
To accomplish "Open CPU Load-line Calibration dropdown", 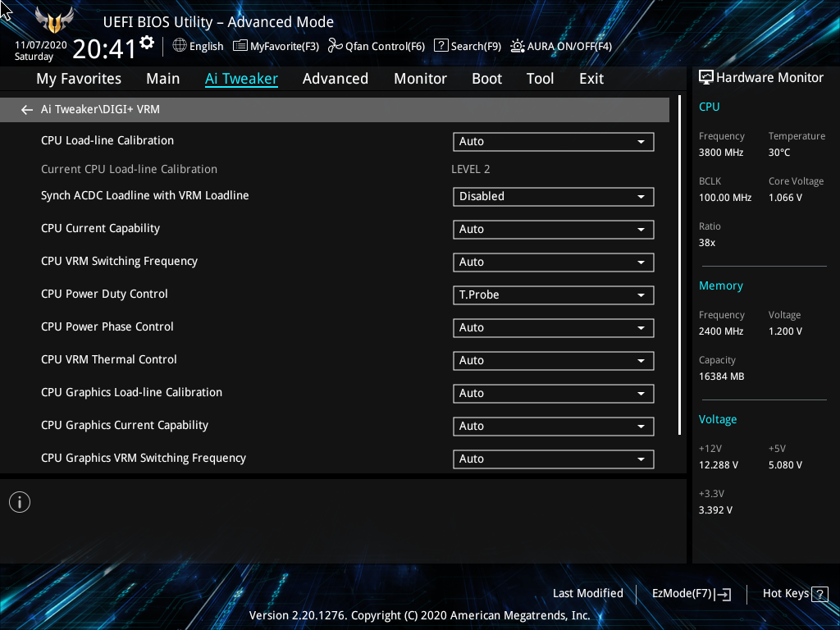I will tap(553, 142).
